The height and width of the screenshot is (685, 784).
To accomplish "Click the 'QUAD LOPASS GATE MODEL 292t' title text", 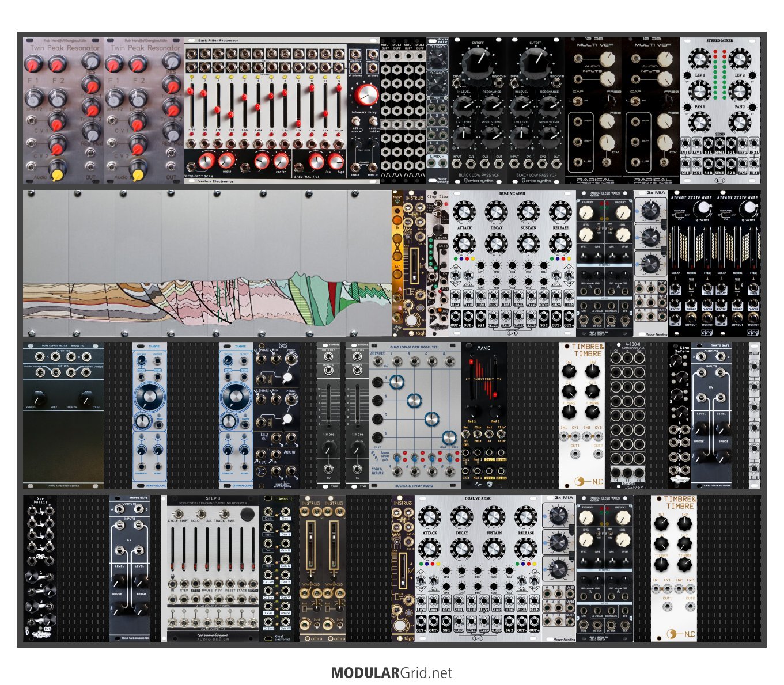I will pyautogui.click(x=415, y=347).
